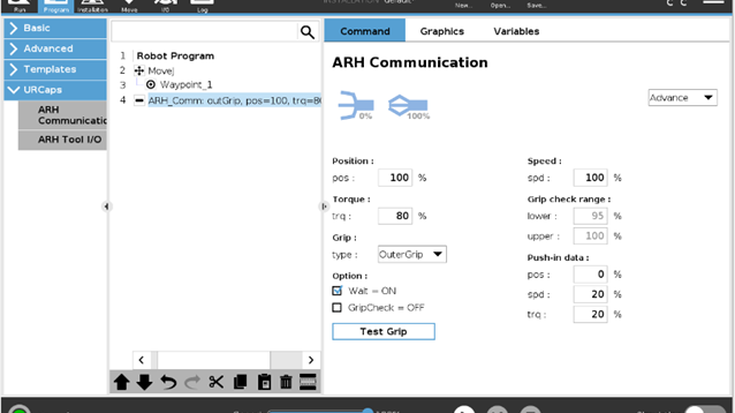The width and height of the screenshot is (735, 413).
Task: Open the Grip type OuterGrip dropdown
Action: point(412,255)
